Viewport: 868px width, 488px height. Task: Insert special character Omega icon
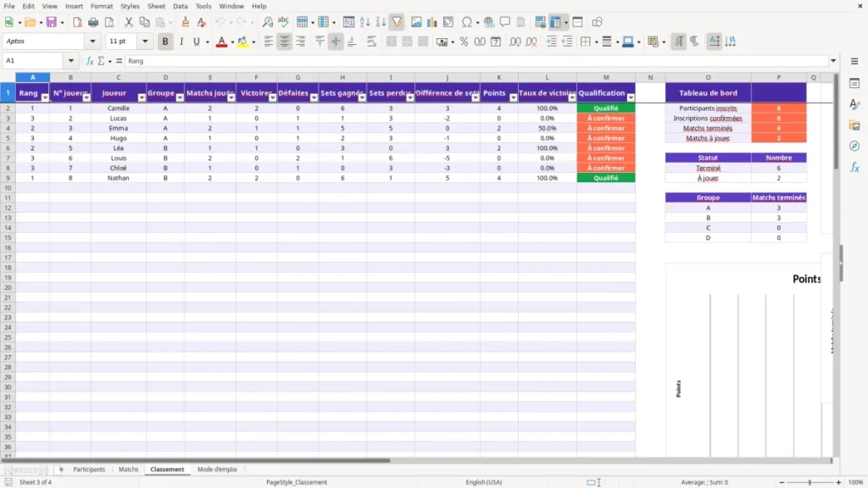[x=467, y=22]
